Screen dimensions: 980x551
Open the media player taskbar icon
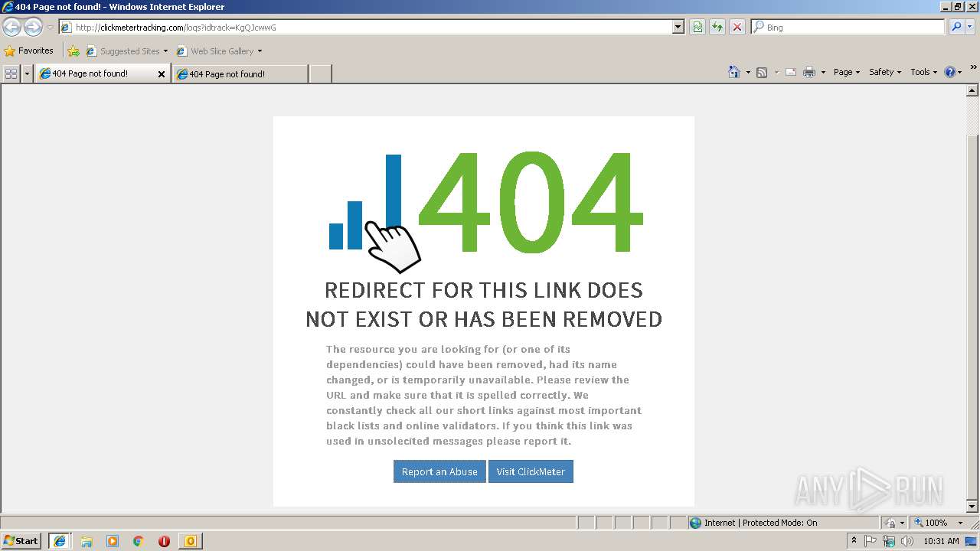coord(113,541)
